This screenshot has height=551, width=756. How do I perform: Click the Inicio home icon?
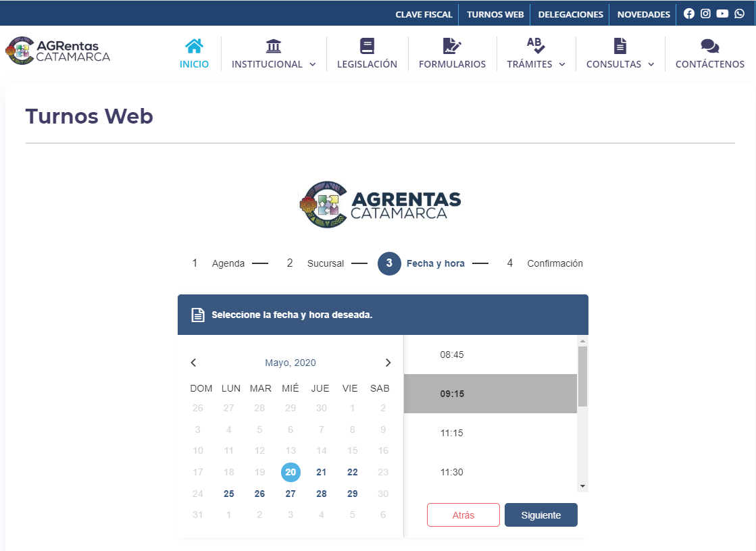coord(194,46)
